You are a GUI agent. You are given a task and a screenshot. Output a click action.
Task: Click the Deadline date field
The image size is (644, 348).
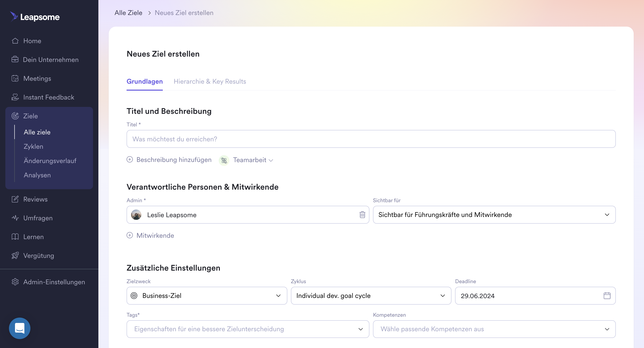point(535,295)
